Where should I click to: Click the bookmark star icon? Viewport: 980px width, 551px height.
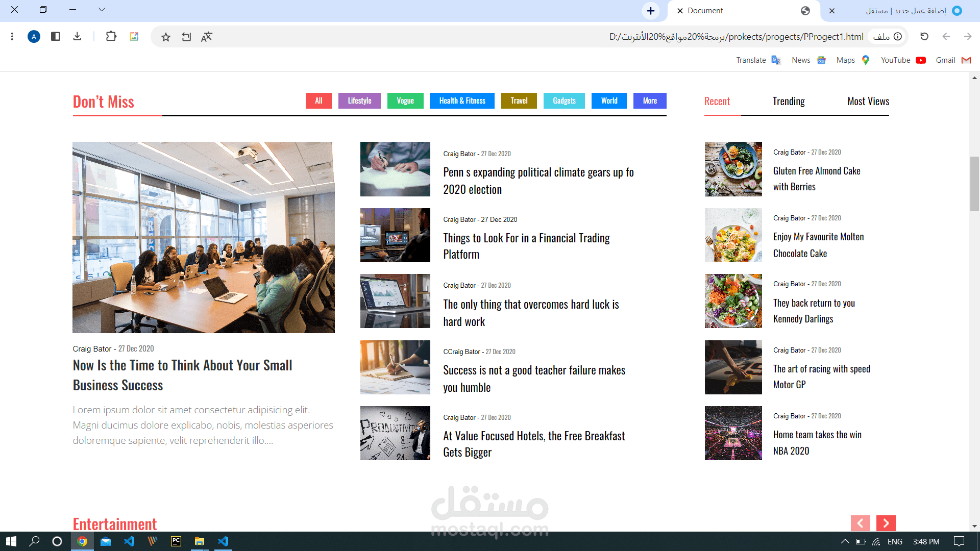coord(165,37)
